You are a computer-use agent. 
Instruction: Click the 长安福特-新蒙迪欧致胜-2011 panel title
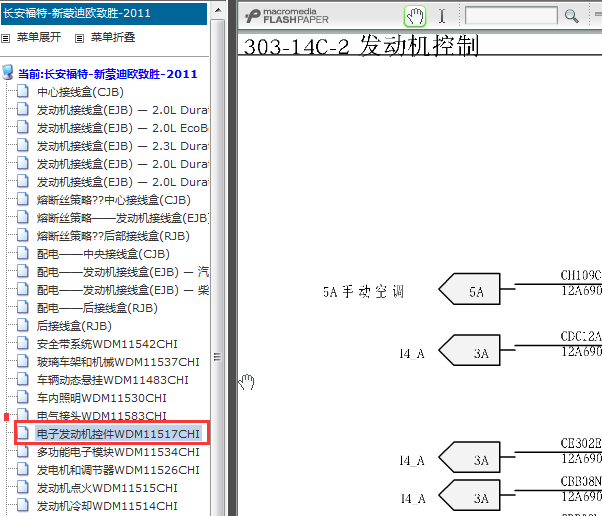click(x=77, y=13)
